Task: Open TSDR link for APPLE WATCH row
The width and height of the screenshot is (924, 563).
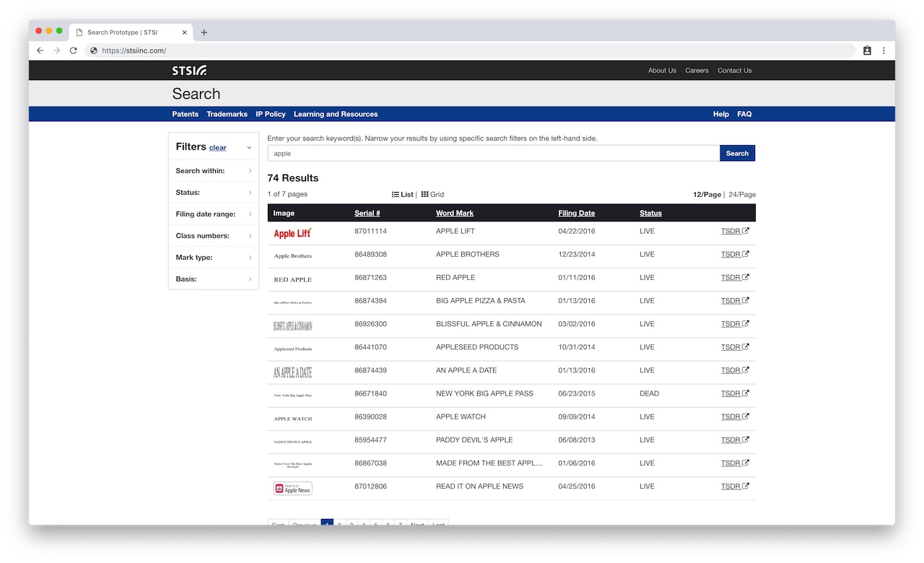Action: click(x=734, y=417)
